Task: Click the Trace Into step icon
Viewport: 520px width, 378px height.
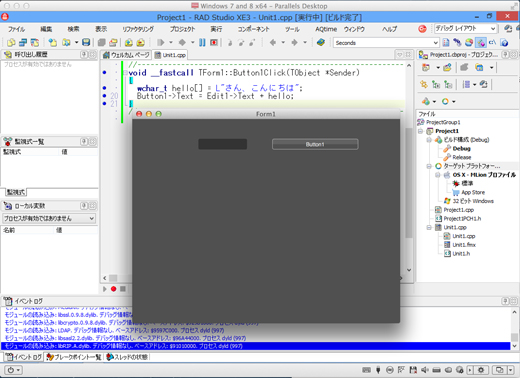Action: [230, 42]
